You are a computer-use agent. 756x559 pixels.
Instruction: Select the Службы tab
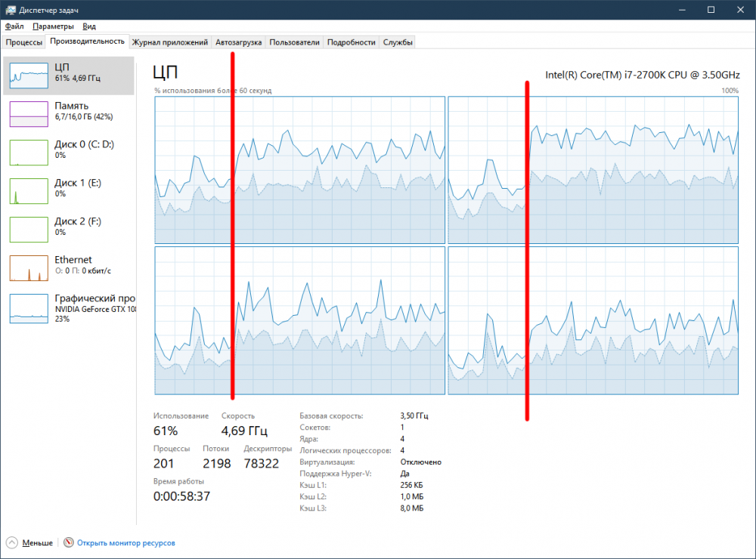pyautogui.click(x=398, y=42)
